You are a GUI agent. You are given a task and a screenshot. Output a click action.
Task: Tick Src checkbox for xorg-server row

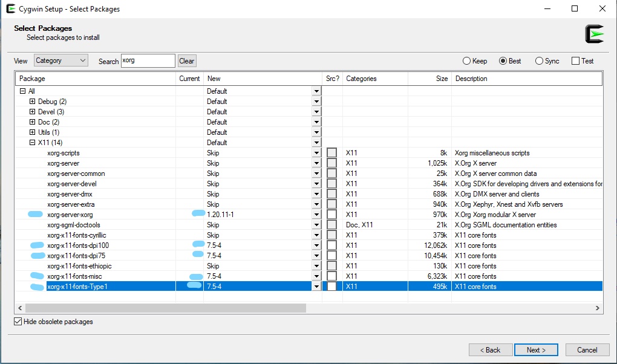pos(332,163)
